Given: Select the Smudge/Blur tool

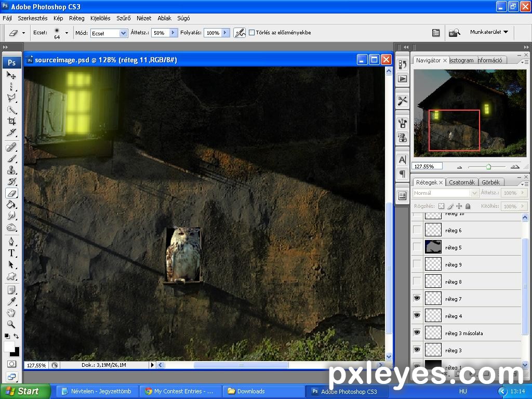Looking at the screenshot, I should point(11,216).
